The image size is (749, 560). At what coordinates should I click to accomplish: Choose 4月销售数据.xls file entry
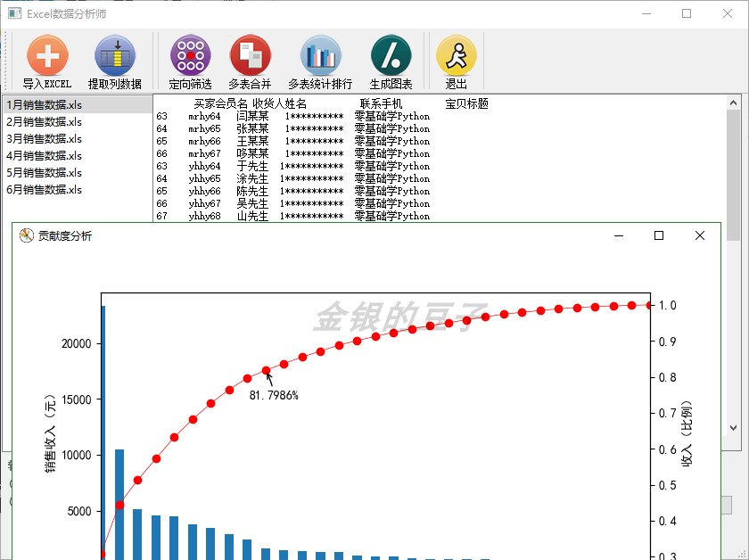click(x=77, y=156)
